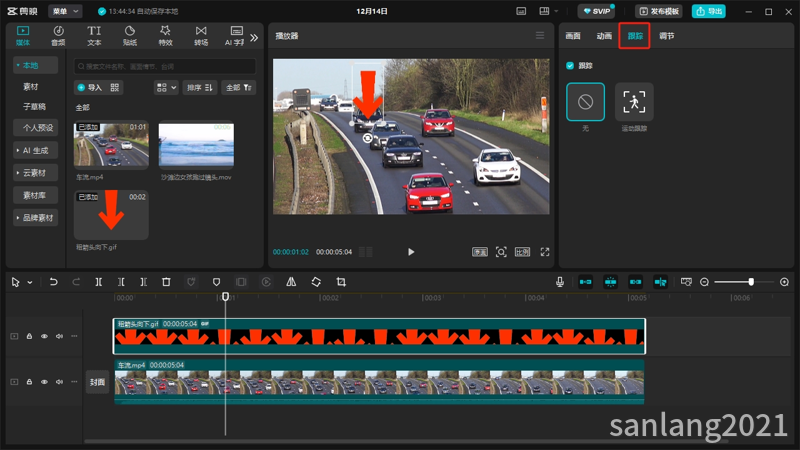Open the 贴纸 stickers panel
800x450 pixels.
(130, 36)
